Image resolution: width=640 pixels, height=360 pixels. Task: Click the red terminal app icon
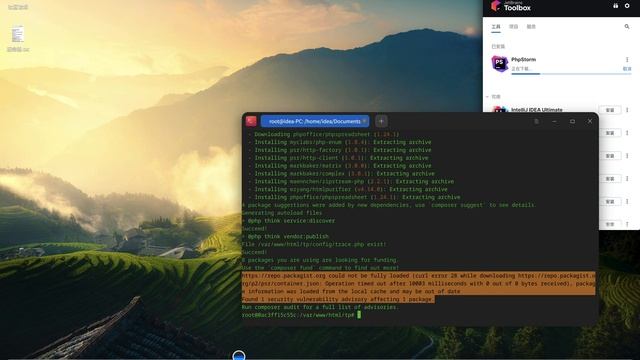(251, 121)
